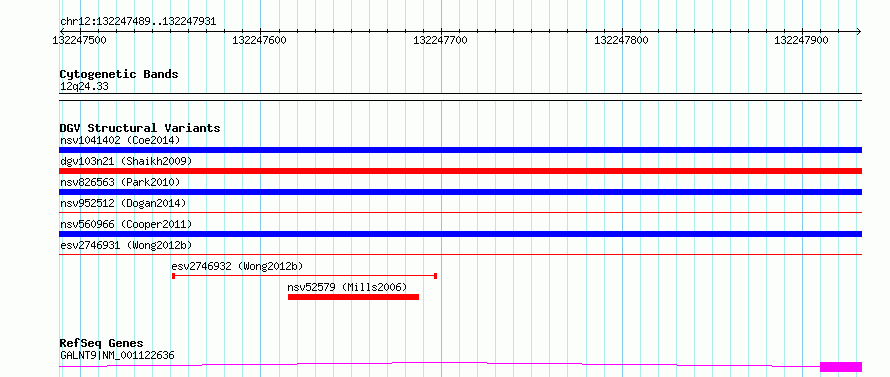Open the nsv826563 (Park2010) label
Viewport: 890px width, 377px height.
click(120, 182)
